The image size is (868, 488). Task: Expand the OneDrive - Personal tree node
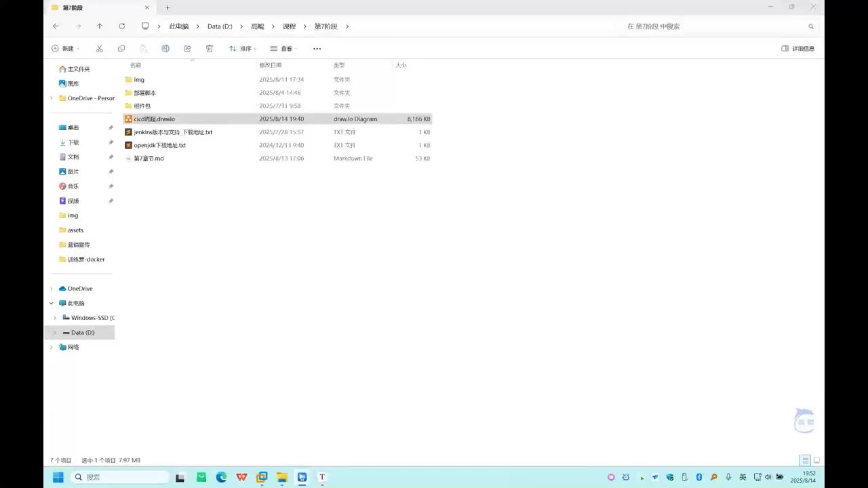pyautogui.click(x=52, y=98)
